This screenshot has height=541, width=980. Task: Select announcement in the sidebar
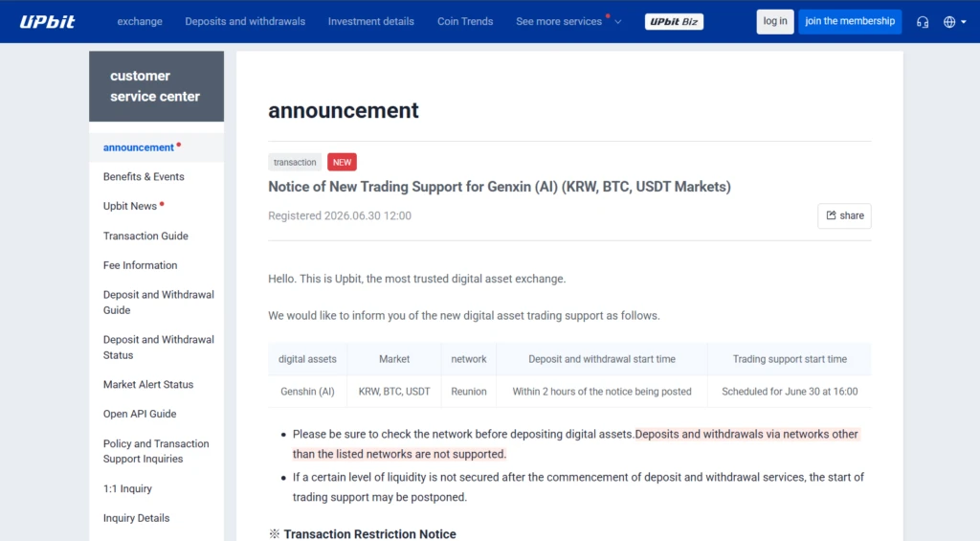coord(156,147)
